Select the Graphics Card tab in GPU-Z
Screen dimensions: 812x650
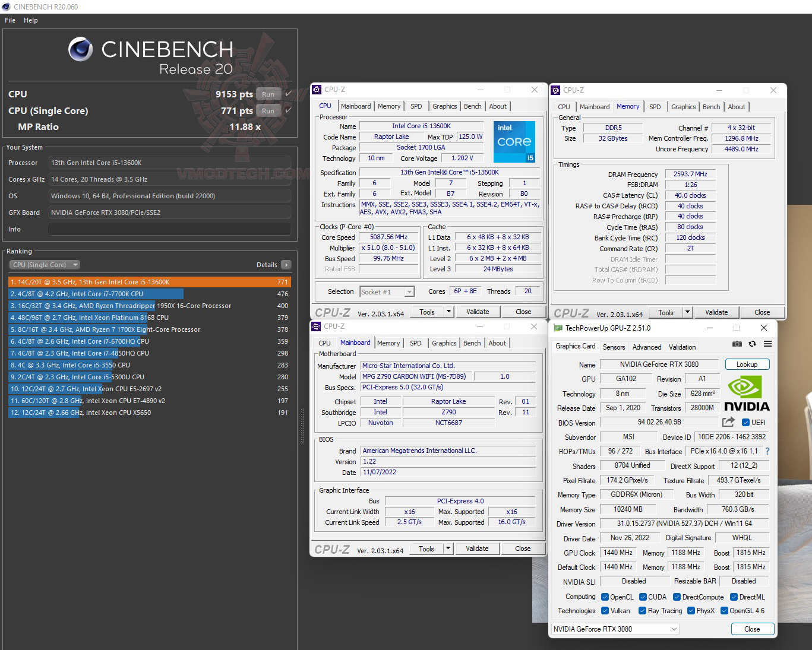click(x=575, y=347)
